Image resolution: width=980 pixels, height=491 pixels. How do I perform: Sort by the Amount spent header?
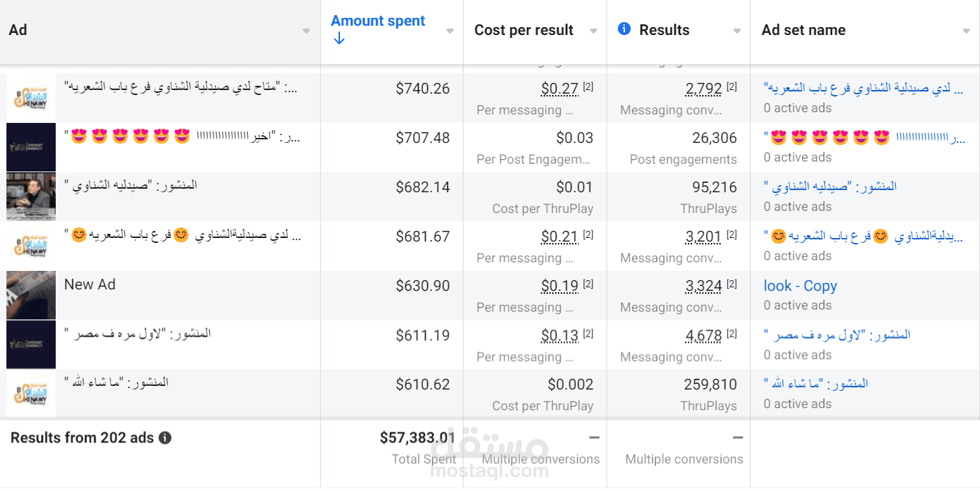[x=378, y=21]
